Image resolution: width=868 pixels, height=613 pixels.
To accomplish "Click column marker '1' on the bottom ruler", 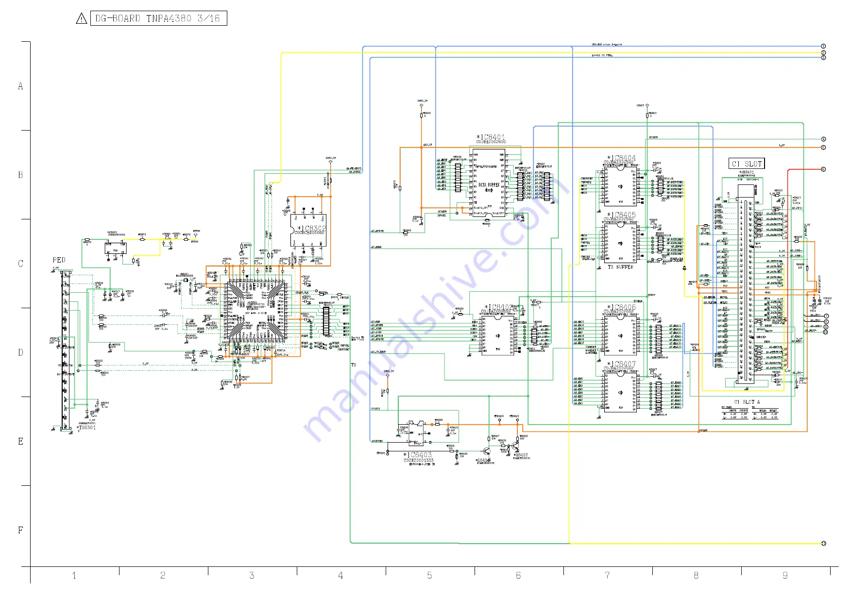I will pos(74,576).
